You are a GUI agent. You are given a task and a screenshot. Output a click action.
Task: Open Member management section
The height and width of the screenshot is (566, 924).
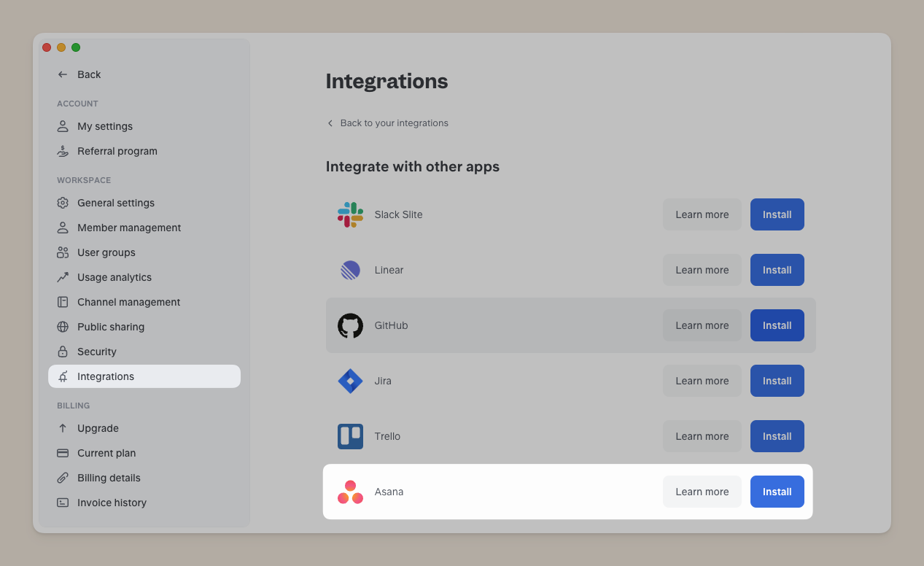pyautogui.click(x=144, y=228)
